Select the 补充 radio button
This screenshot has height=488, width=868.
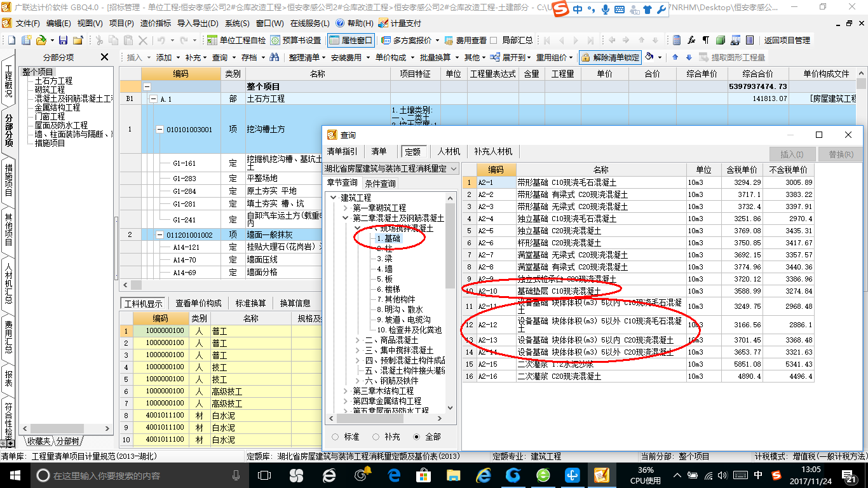click(376, 437)
